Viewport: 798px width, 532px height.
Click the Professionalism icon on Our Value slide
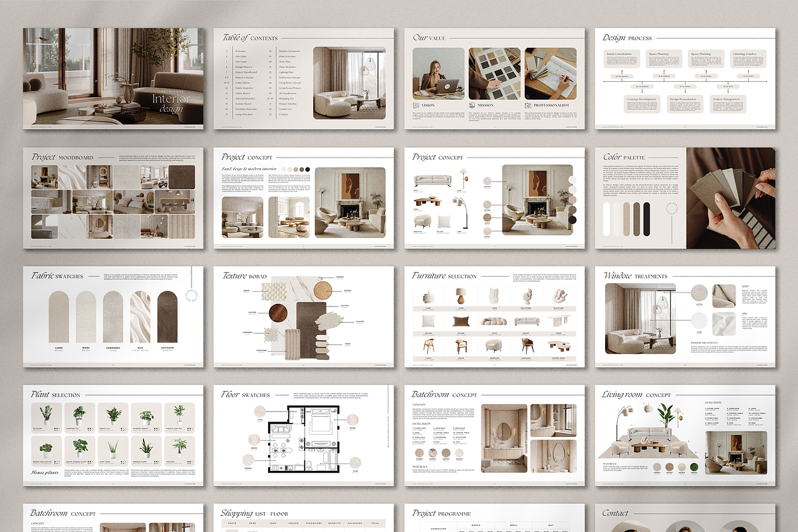[x=528, y=105]
